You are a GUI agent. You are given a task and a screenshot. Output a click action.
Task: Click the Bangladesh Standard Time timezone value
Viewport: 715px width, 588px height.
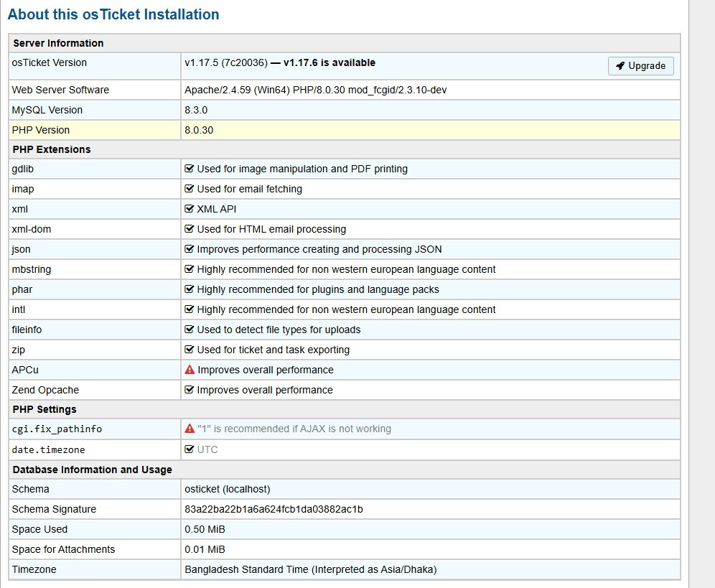pos(310,569)
